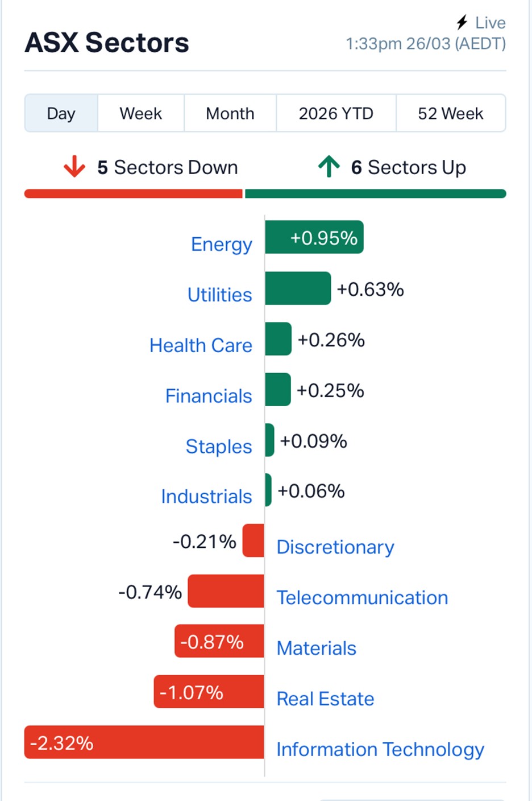Click the green up arrow icon
The width and height of the screenshot is (532, 801).
tap(329, 167)
